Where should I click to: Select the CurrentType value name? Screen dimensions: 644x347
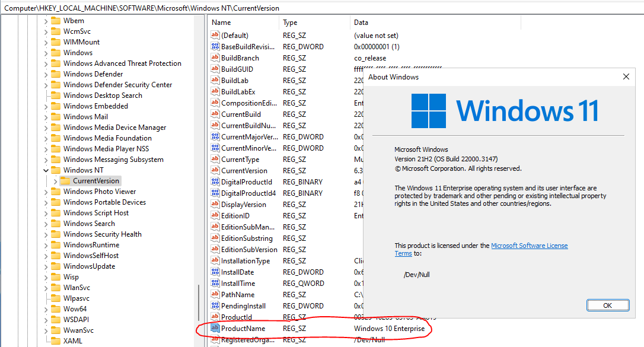coord(240,160)
